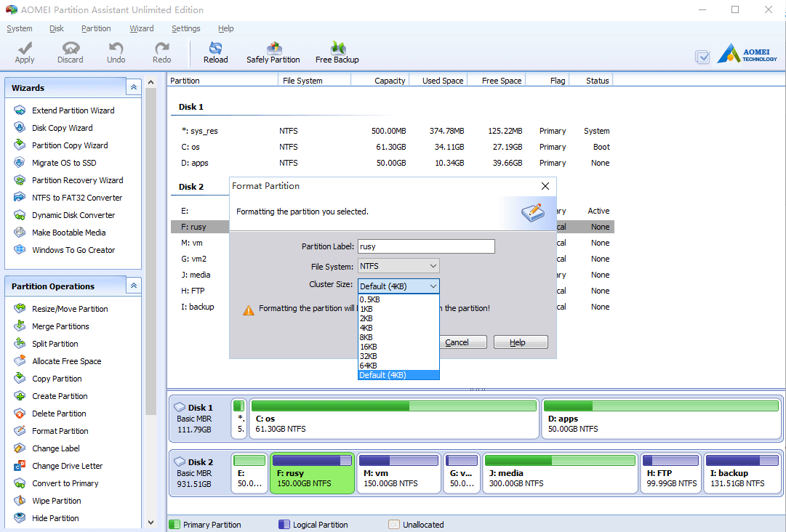Select Merge Partitions operation

pos(60,326)
